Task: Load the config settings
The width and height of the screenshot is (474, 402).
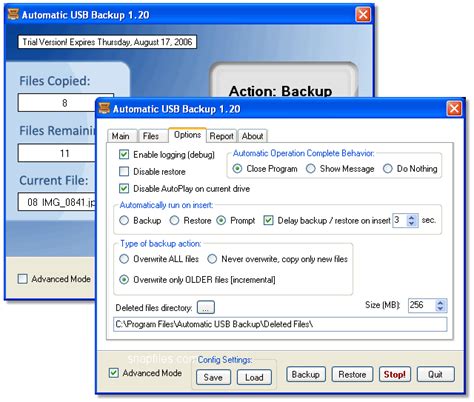Action: 254,377
